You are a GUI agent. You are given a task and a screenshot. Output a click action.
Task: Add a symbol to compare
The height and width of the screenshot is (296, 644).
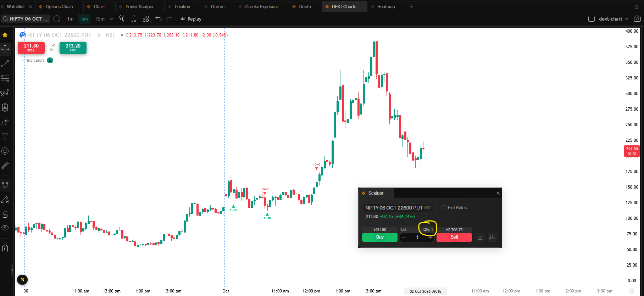click(57, 19)
